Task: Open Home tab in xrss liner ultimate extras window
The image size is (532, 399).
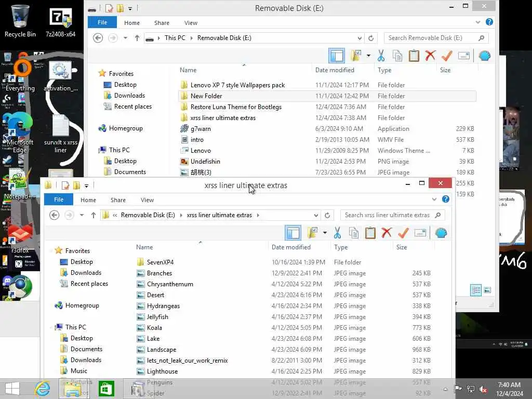Action: point(88,200)
